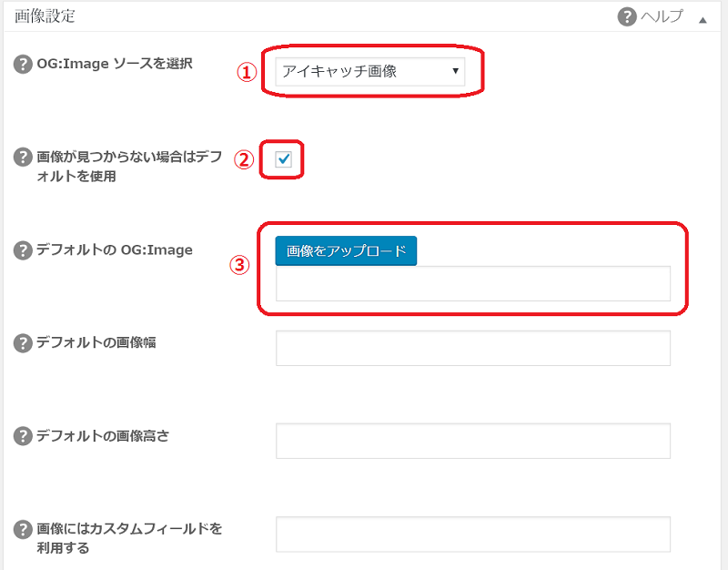Click help icon for デフォルトの画像高さ
Image resolution: width=728 pixels, height=570 pixels.
click(23, 436)
